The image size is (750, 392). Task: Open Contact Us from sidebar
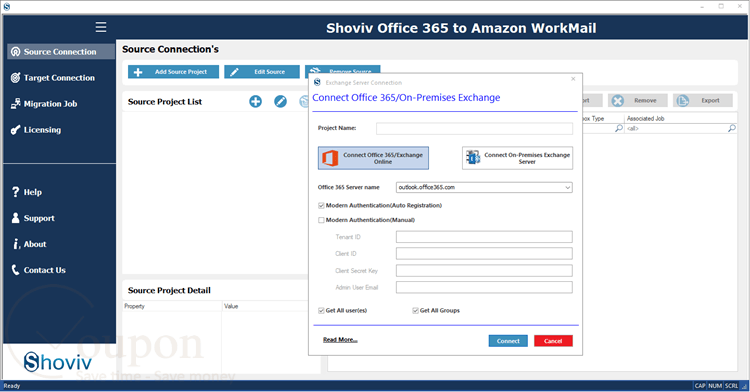pyautogui.click(x=44, y=270)
